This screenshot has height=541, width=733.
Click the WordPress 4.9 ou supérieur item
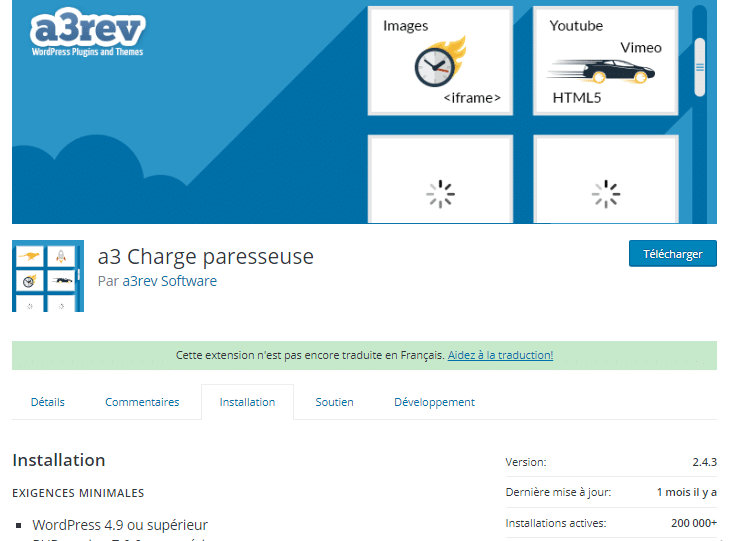(120, 525)
